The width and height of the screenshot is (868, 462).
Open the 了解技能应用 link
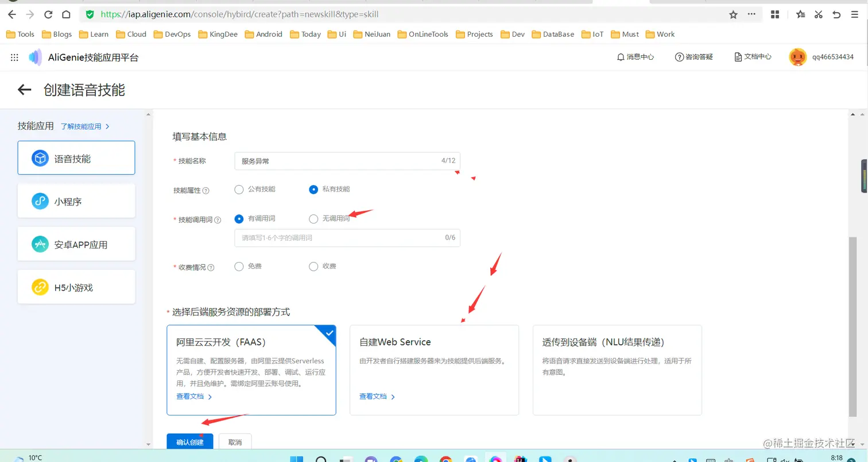pos(85,126)
